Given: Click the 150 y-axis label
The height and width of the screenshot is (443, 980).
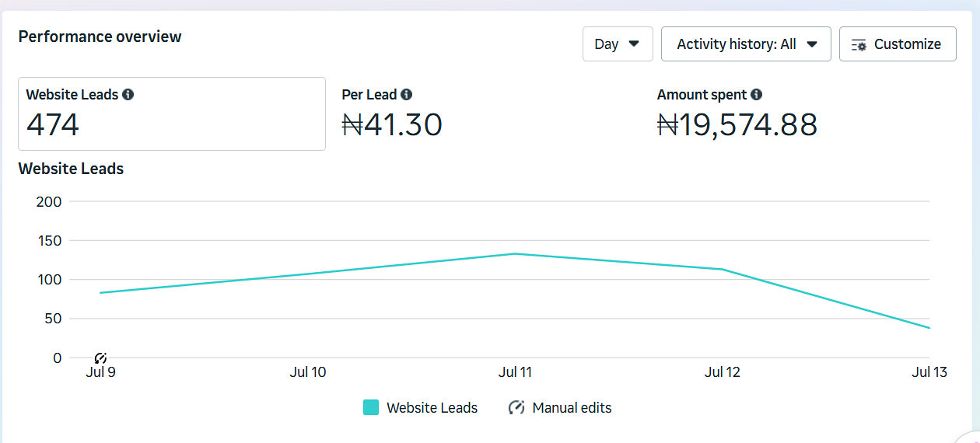Looking at the screenshot, I should (x=49, y=240).
